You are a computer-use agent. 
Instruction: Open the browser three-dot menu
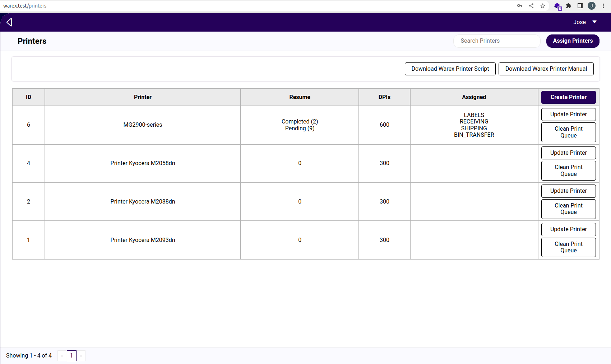(x=603, y=6)
